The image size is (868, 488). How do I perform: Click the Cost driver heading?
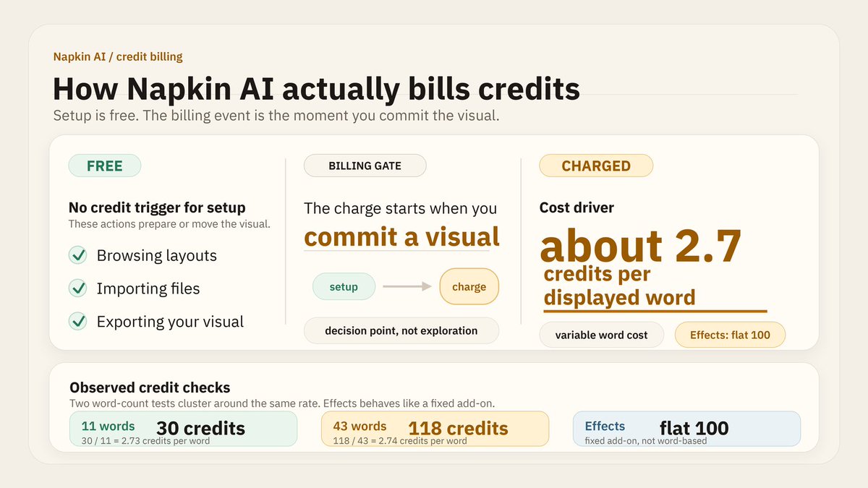click(x=576, y=207)
